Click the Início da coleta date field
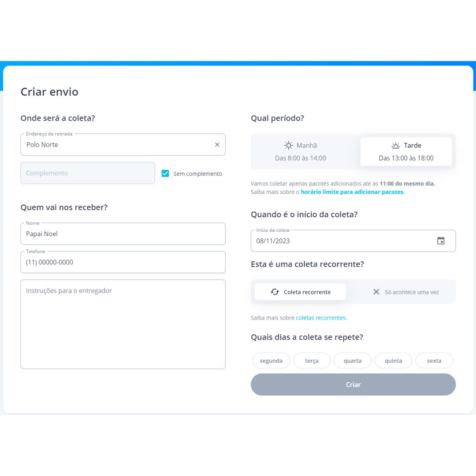476x476 pixels. click(353, 241)
